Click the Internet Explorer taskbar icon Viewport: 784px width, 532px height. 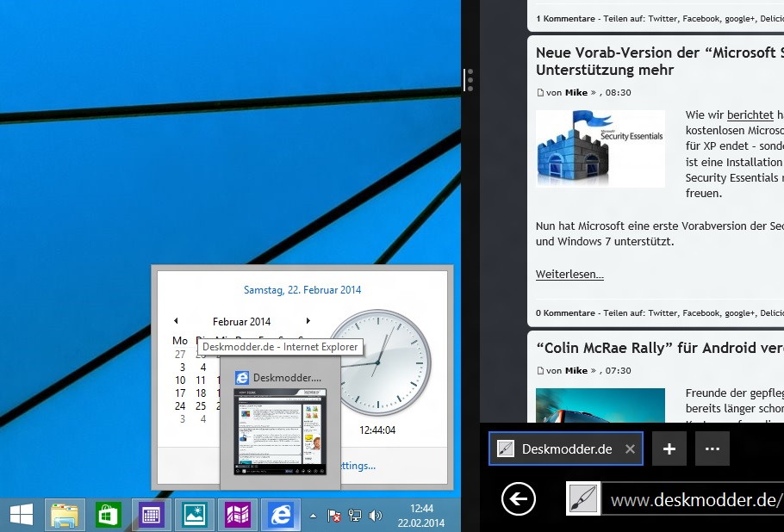(x=281, y=515)
